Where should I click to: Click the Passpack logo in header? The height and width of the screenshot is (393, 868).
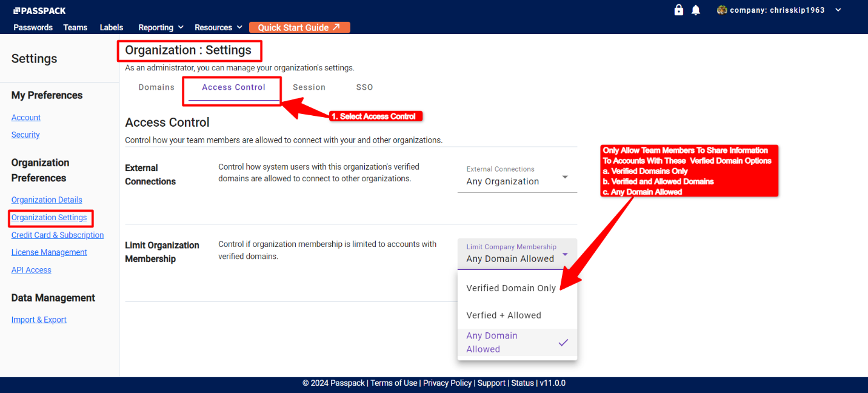click(x=39, y=10)
